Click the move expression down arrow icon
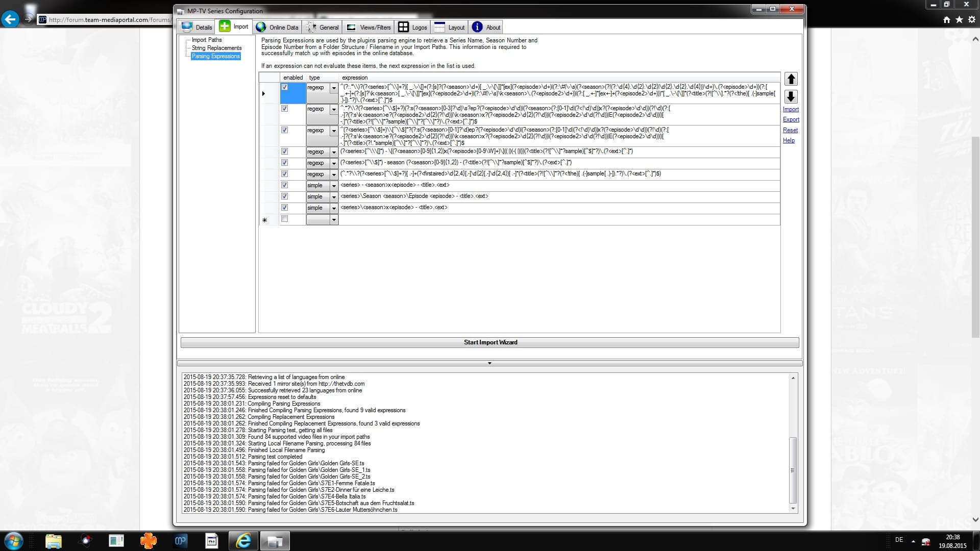Screen dimensions: 980x551 pyautogui.click(x=791, y=96)
